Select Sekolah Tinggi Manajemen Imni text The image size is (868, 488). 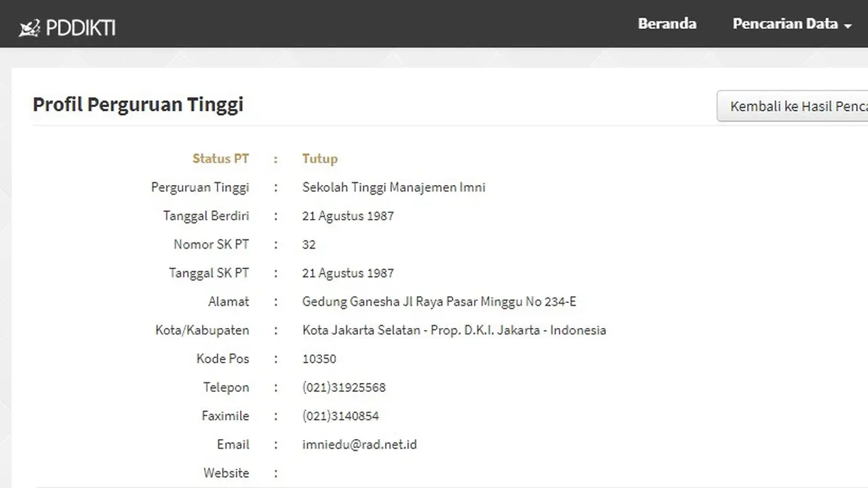393,187
